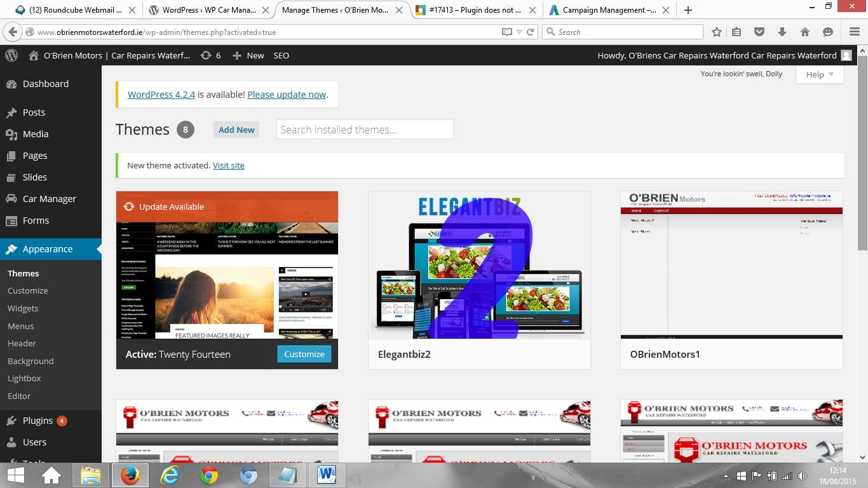The image size is (868, 488).
Task: Select the Elegantbiz2 theme thumbnail
Action: click(x=479, y=265)
